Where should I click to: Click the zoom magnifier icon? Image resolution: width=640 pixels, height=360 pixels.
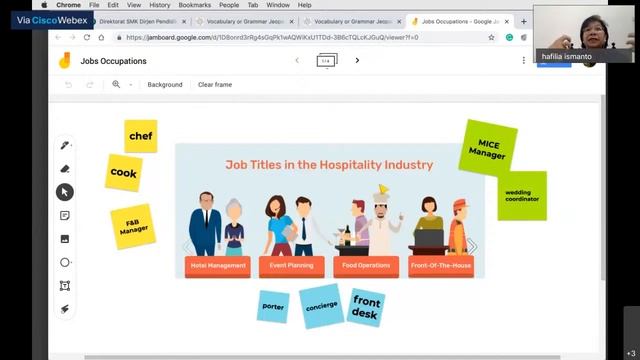coord(116,84)
